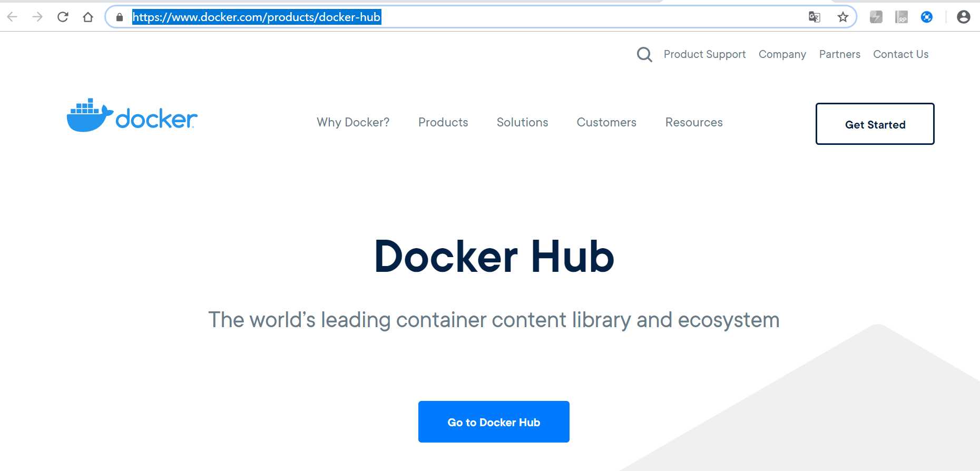This screenshot has width=980, height=471.
Task: Click the Get Started button
Action: click(875, 124)
